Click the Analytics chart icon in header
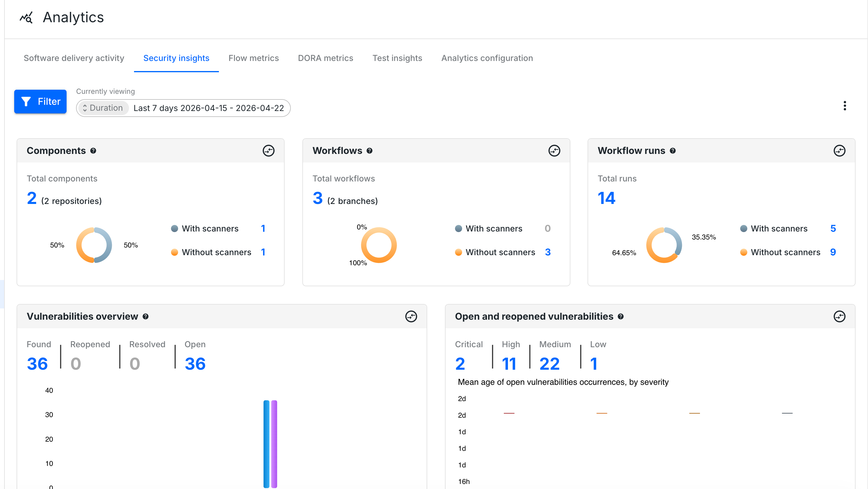 [x=26, y=17]
